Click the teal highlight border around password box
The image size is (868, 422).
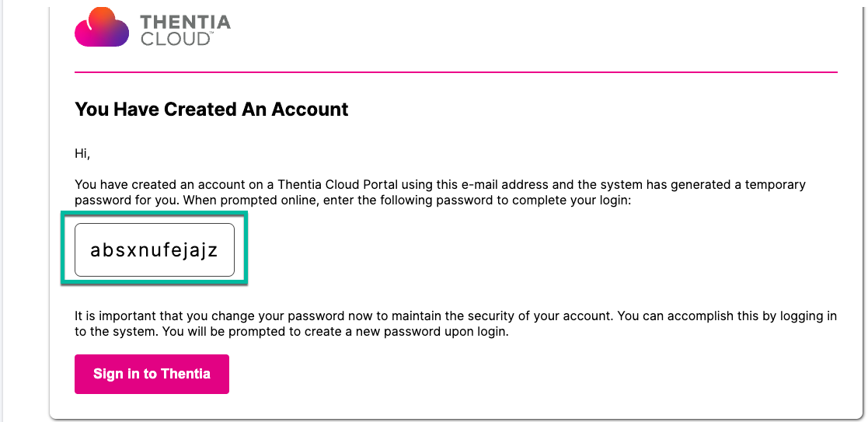[x=154, y=249]
